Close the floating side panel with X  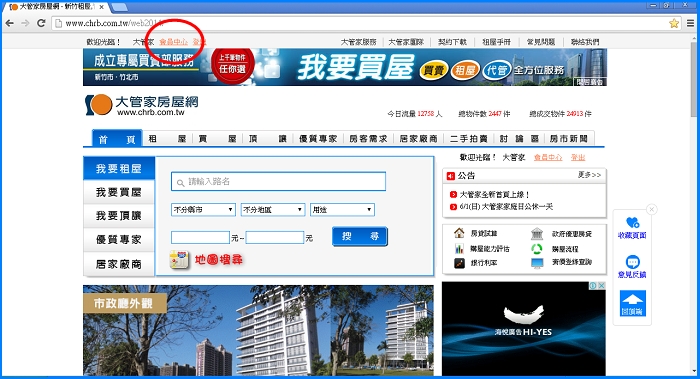(652, 209)
